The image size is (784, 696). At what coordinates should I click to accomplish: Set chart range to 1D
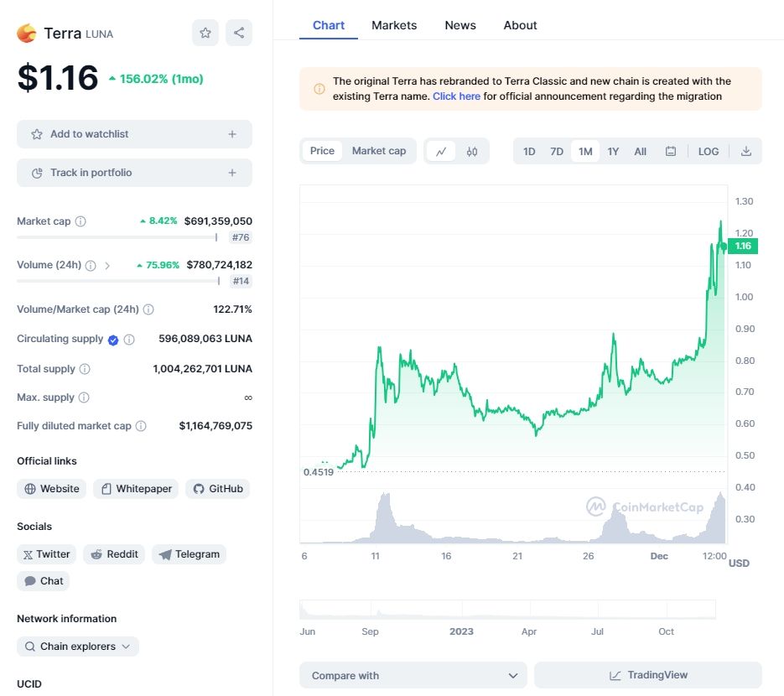[x=529, y=152]
